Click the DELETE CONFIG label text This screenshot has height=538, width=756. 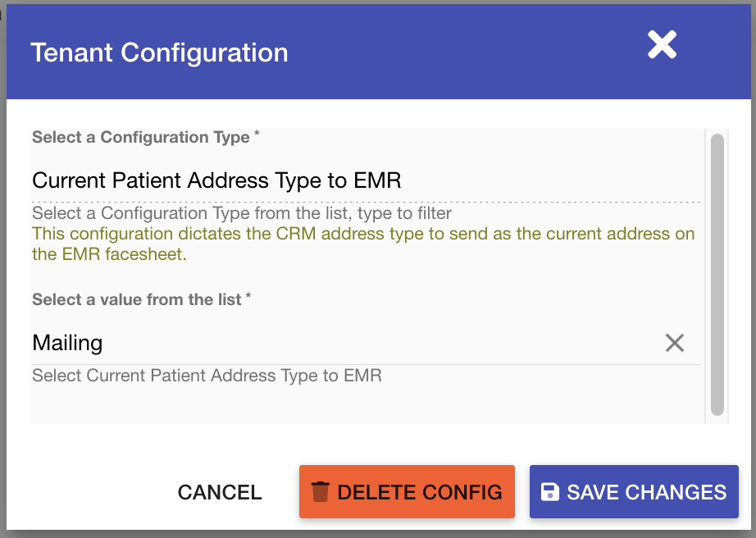point(420,492)
